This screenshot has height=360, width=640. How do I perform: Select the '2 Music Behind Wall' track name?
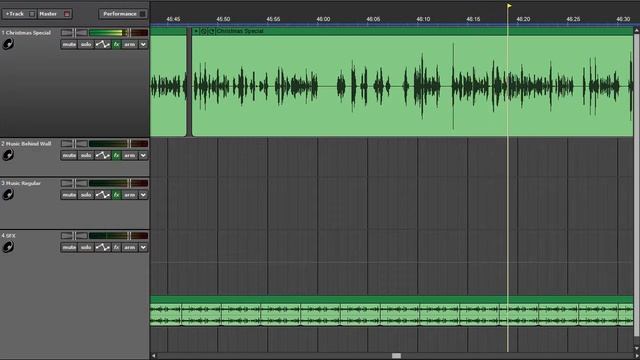coord(26,144)
